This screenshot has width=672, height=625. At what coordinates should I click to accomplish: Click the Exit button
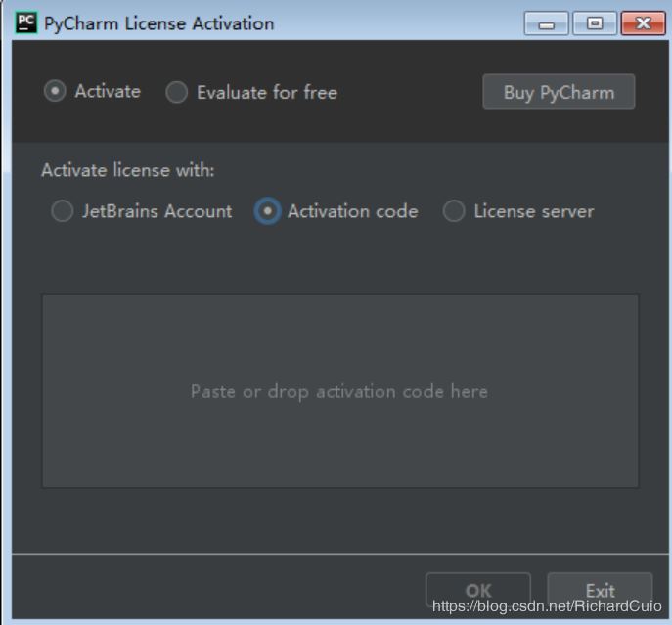(600, 591)
